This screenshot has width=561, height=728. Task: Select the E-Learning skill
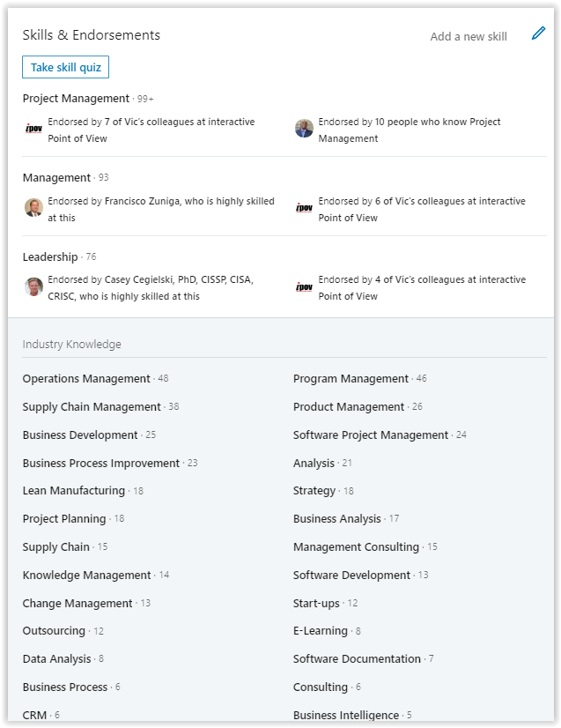point(321,631)
